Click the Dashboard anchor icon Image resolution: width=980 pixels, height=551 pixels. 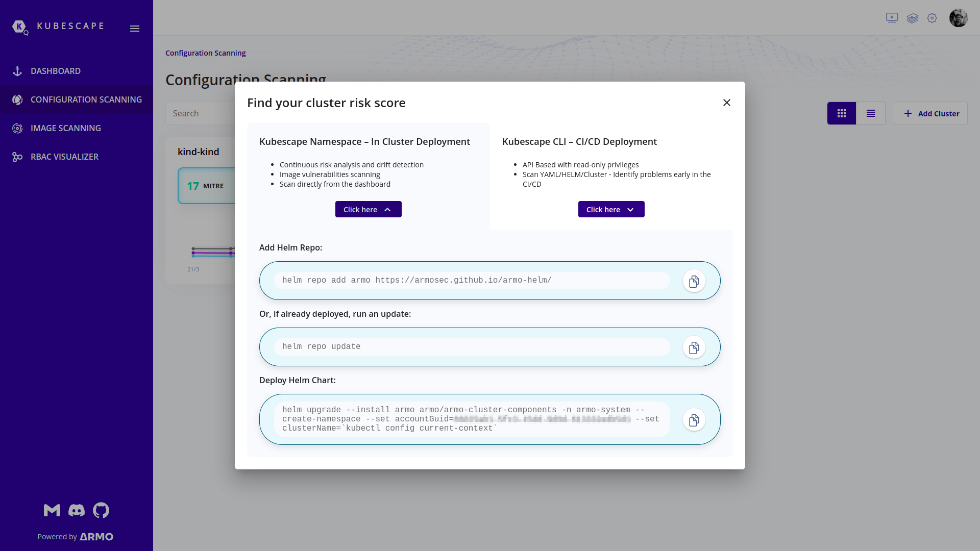tap(17, 71)
